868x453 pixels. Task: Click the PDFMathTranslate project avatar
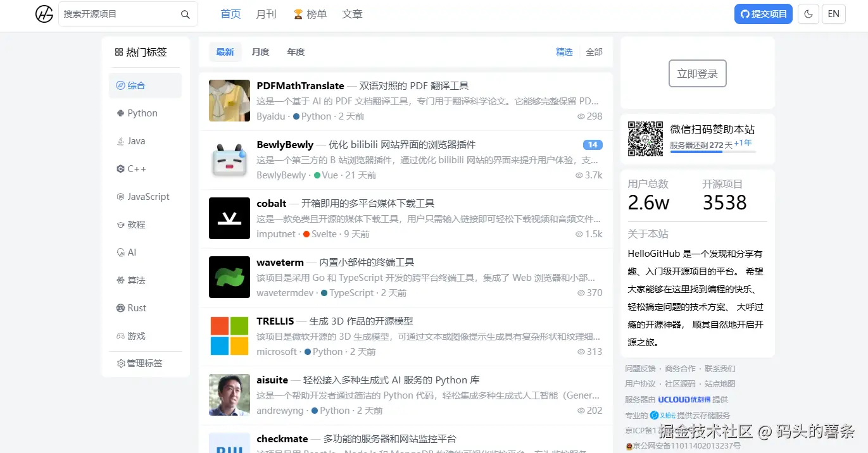(229, 101)
